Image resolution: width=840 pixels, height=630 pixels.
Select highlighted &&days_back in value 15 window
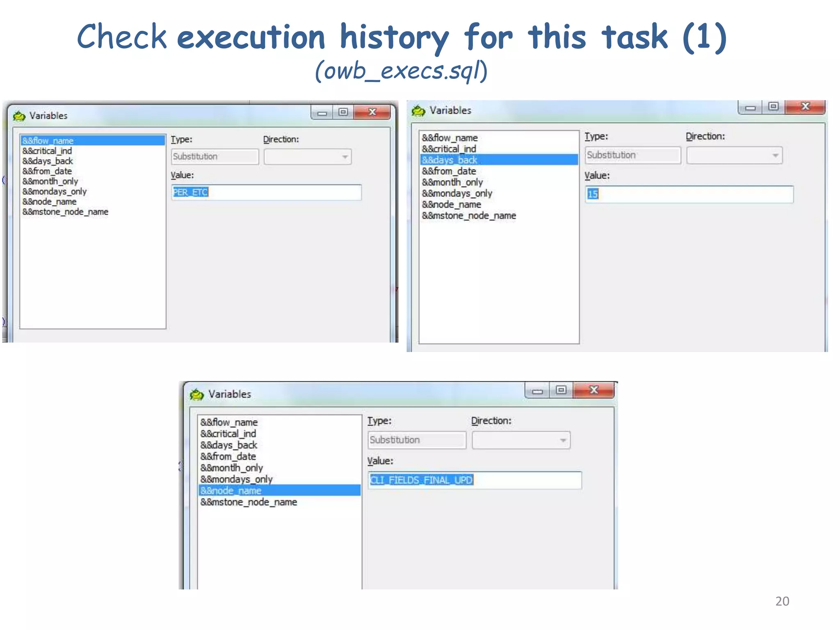click(x=499, y=160)
